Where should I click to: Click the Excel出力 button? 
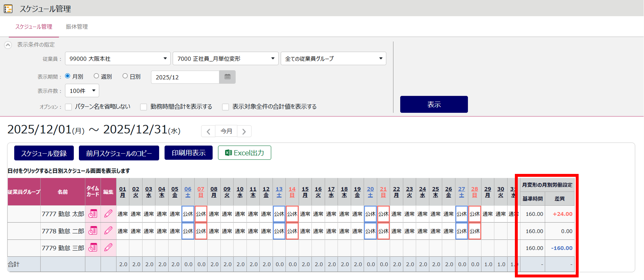[244, 153]
